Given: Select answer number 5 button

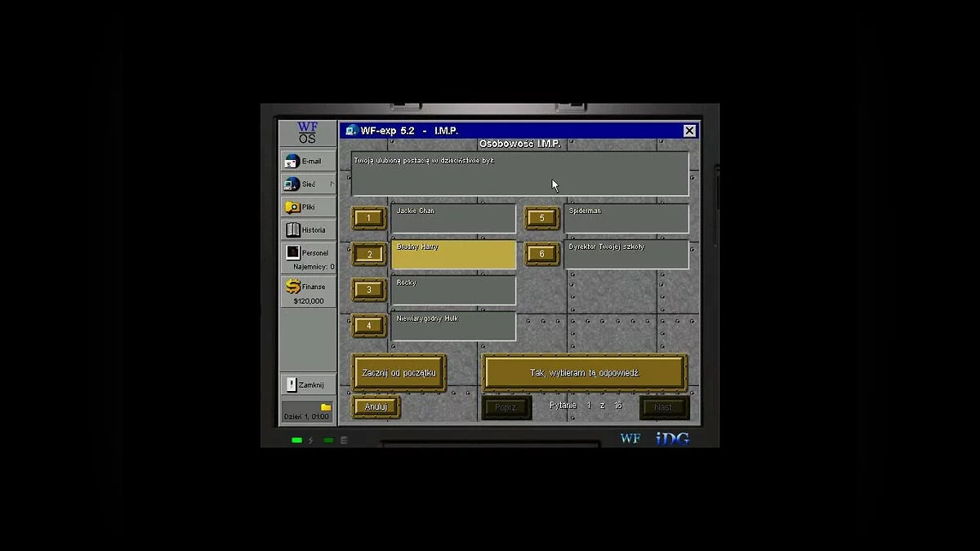Looking at the screenshot, I should [541, 218].
